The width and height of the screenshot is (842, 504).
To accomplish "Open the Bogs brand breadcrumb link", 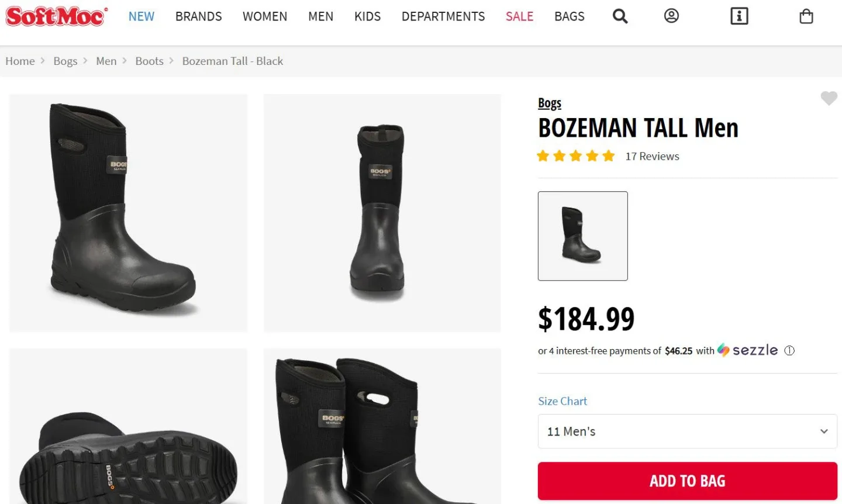I will pos(65,61).
